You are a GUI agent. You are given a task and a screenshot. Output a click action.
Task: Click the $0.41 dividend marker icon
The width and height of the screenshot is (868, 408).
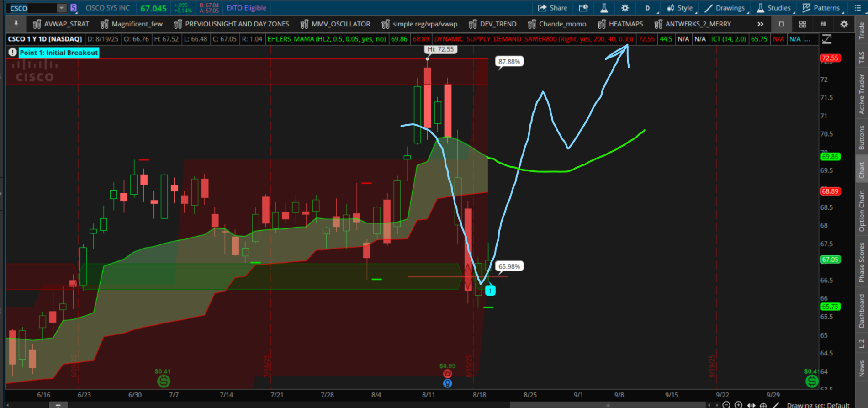tap(164, 381)
